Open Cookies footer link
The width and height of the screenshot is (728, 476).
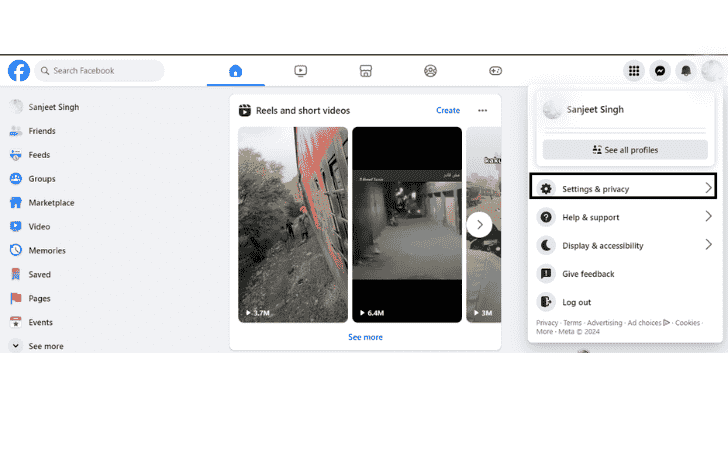[x=687, y=323]
